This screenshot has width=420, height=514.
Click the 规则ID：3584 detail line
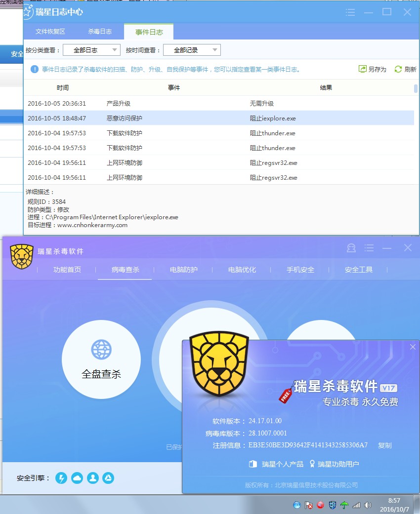pyautogui.click(x=46, y=201)
